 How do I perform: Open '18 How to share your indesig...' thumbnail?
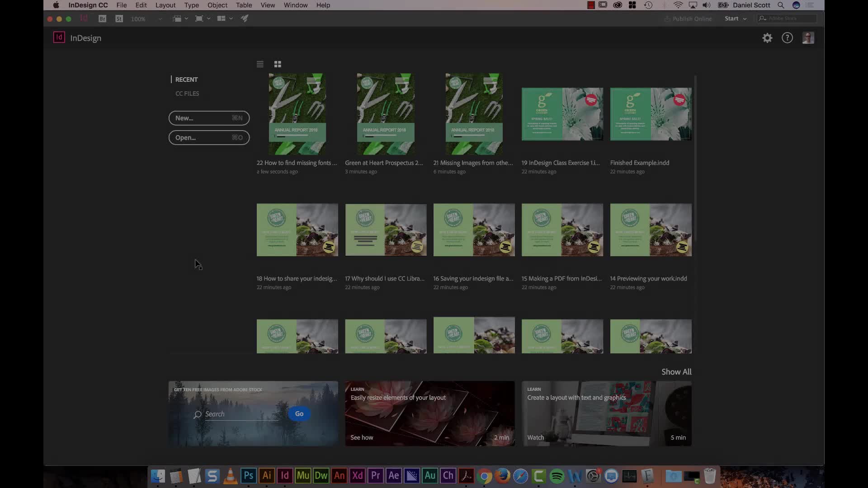297,230
